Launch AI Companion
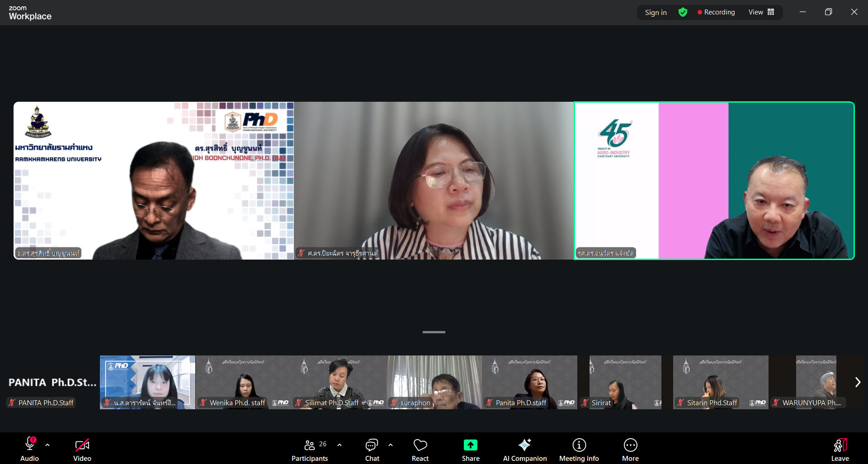This screenshot has height=464, width=868. point(524,450)
